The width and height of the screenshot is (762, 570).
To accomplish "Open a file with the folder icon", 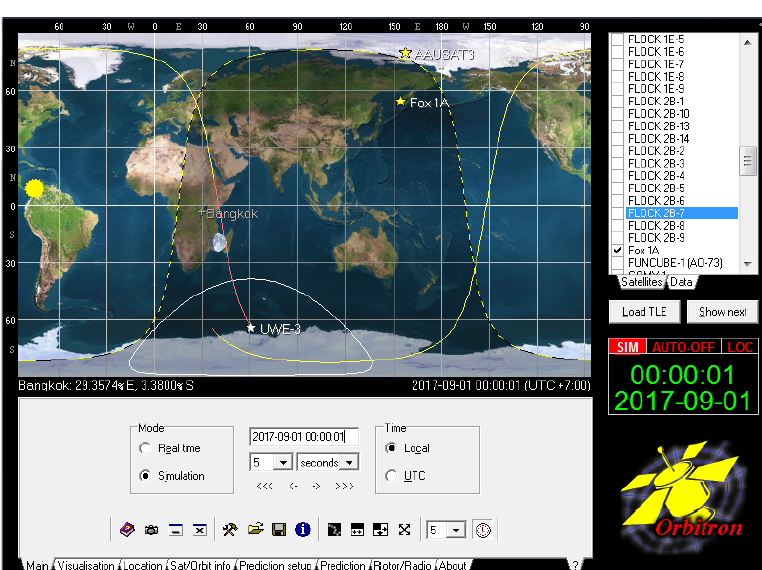I will (x=255, y=529).
